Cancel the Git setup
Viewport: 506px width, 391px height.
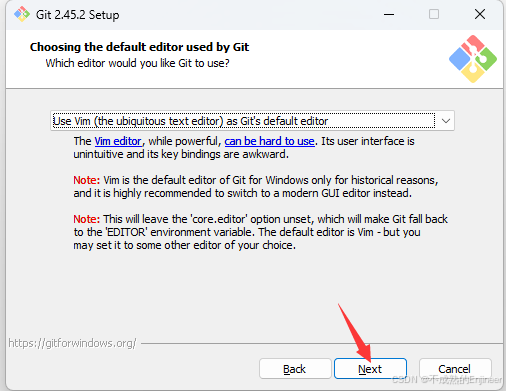[x=455, y=369]
